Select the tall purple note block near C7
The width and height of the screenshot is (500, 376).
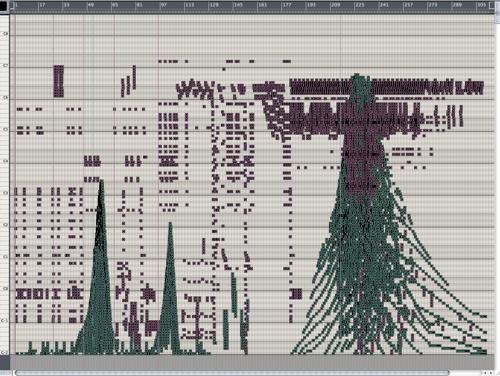59,81
